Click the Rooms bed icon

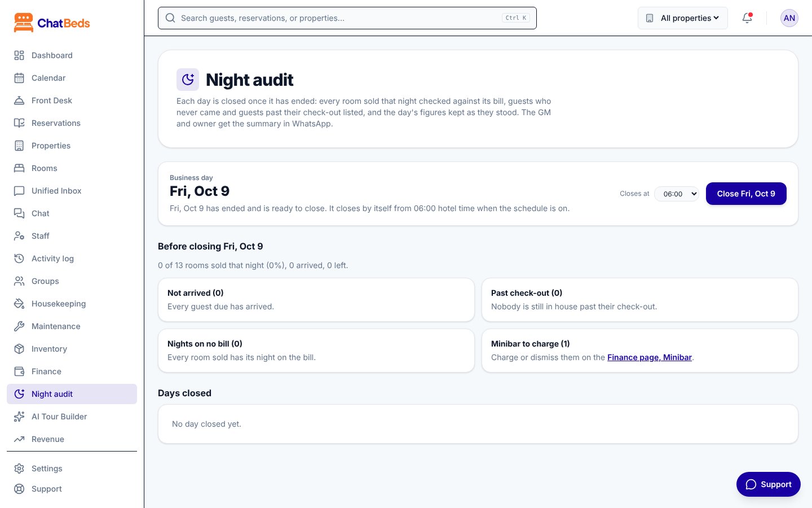(x=19, y=168)
